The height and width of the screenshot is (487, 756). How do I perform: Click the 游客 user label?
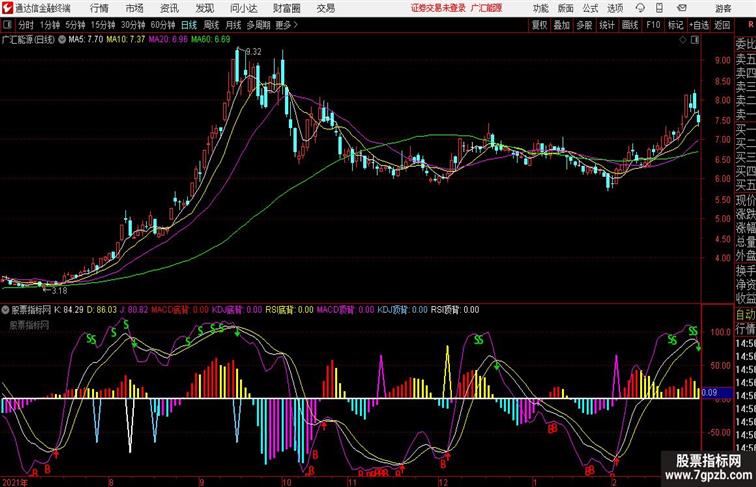[x=723, y=8]
